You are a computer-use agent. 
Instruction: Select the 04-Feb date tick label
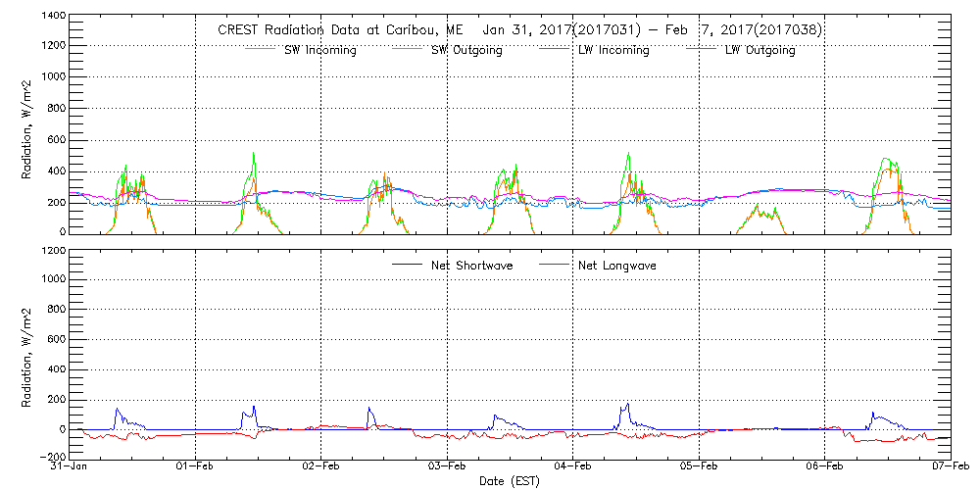coord(572,467)
